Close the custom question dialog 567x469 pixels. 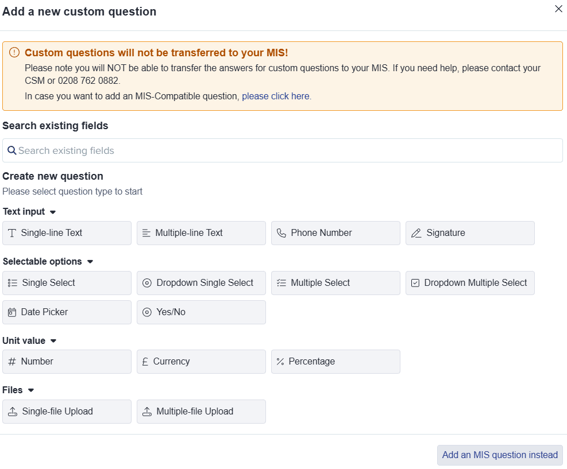click(x=558, y=9)
